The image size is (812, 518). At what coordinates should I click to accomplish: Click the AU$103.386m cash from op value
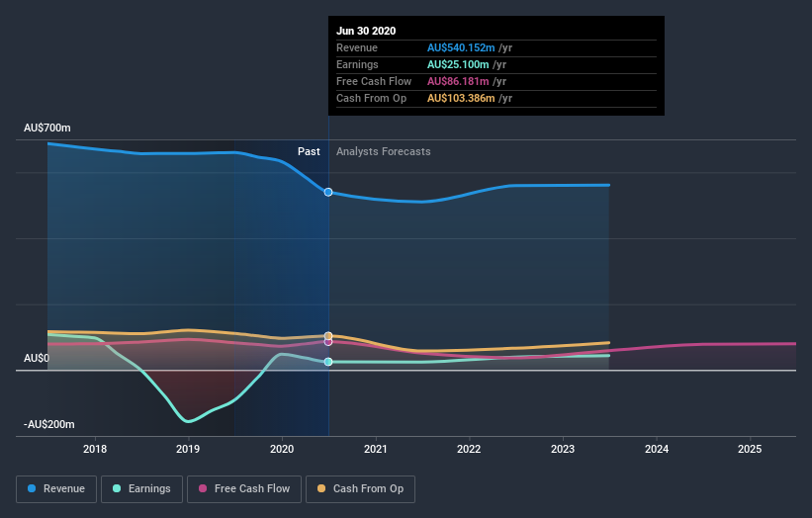point(461,98)
